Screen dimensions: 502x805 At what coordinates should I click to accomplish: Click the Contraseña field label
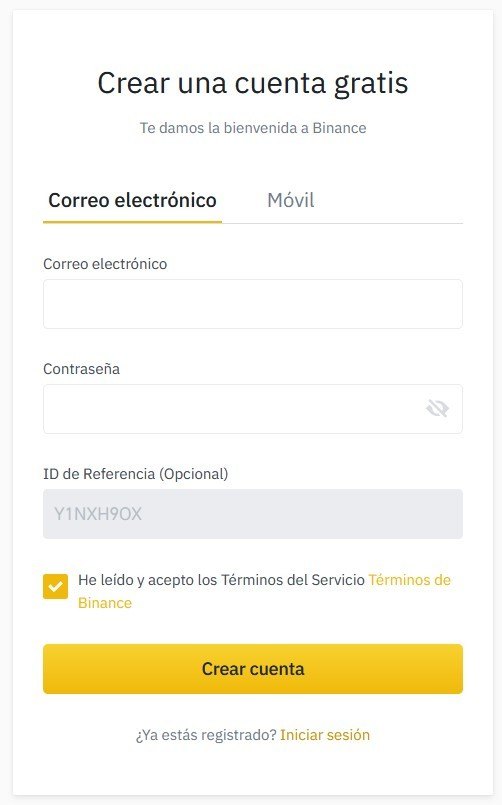pyautogui.click(x=82, y=369)
